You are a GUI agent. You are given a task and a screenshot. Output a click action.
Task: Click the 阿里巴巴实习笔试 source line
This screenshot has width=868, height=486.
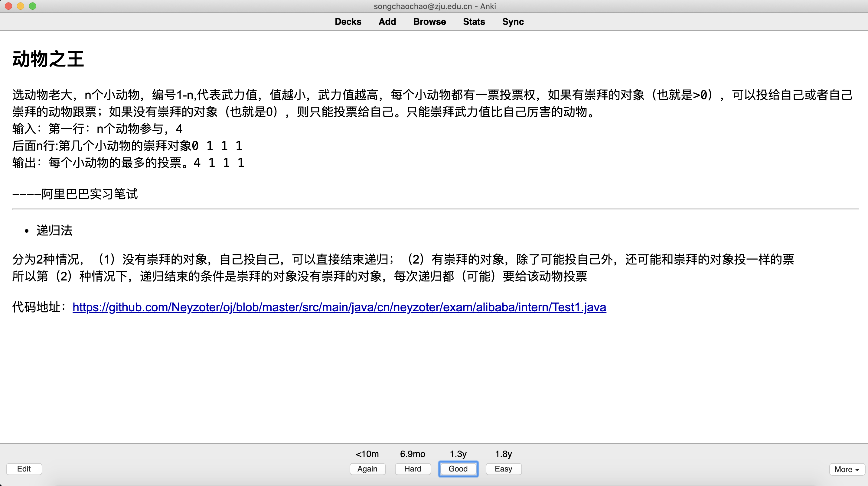75,194
